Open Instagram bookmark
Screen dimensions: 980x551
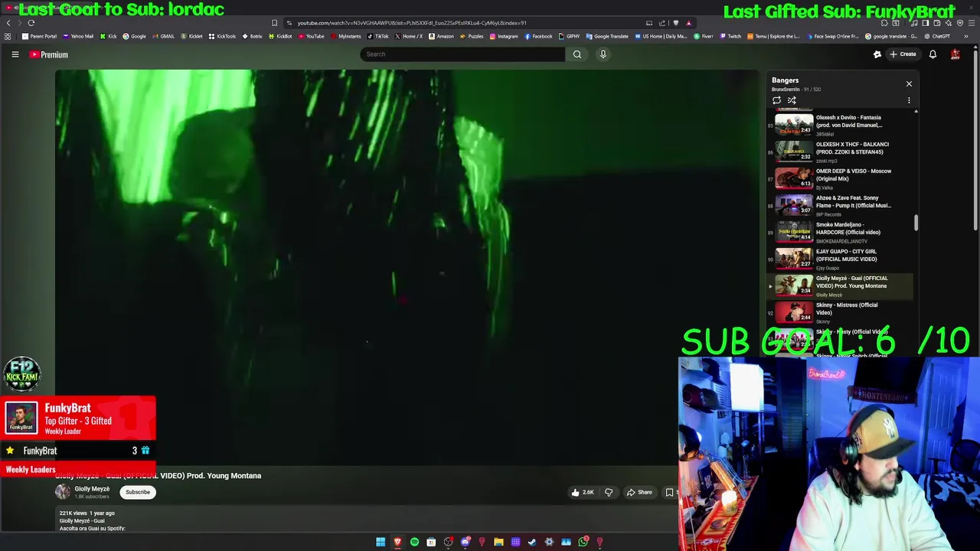[x=504, y=36]
